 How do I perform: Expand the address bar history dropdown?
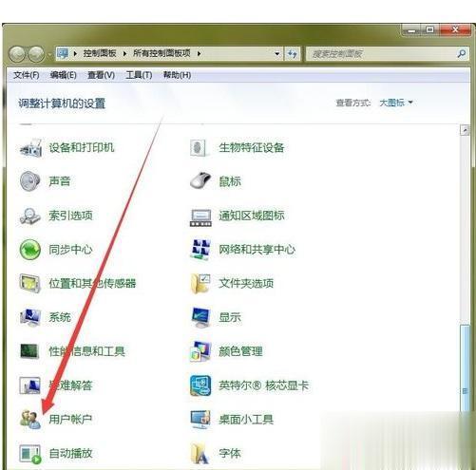point(277,54)
